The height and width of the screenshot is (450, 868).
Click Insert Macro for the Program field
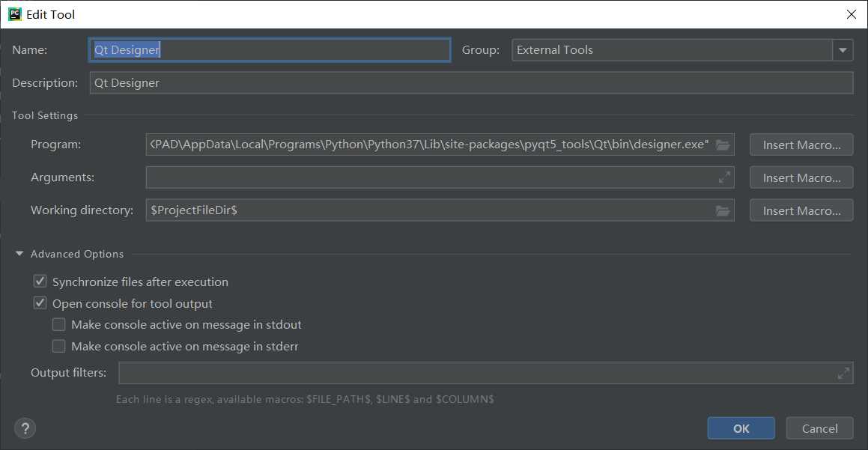(x=801, y=145)
